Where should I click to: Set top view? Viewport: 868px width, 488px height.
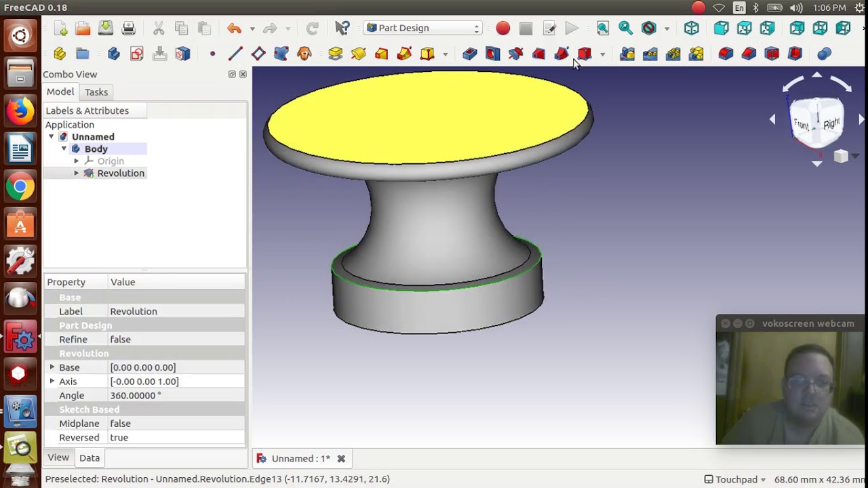[745, 28]
